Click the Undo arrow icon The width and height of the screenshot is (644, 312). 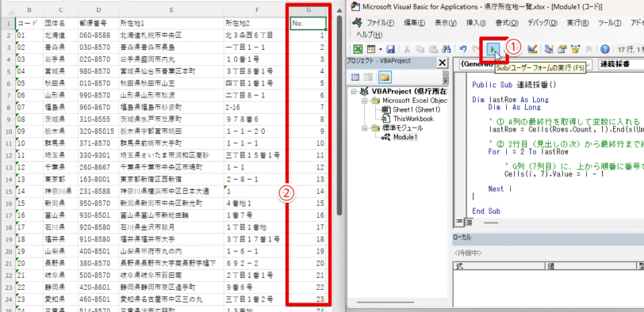[x=463, y=49]
